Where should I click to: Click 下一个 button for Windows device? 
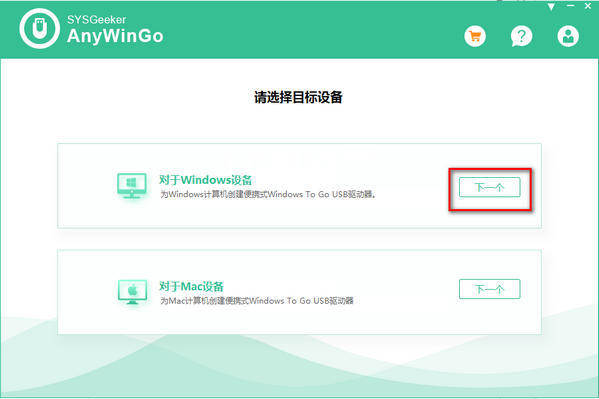(x=489, y=187)
